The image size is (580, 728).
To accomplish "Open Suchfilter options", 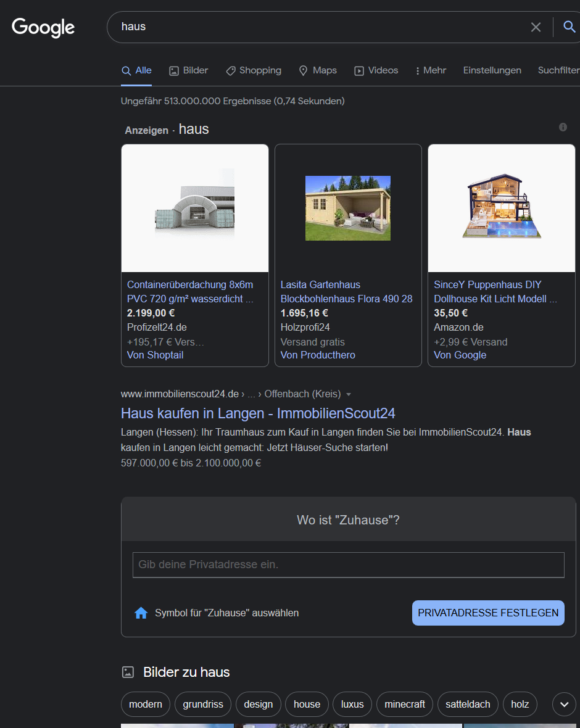I will [x=558, y=70].
